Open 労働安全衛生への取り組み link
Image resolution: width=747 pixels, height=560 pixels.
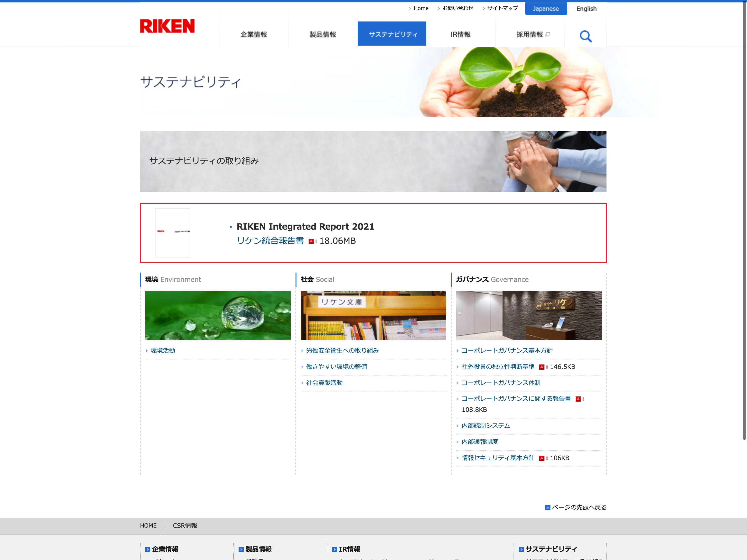[342, 350]
